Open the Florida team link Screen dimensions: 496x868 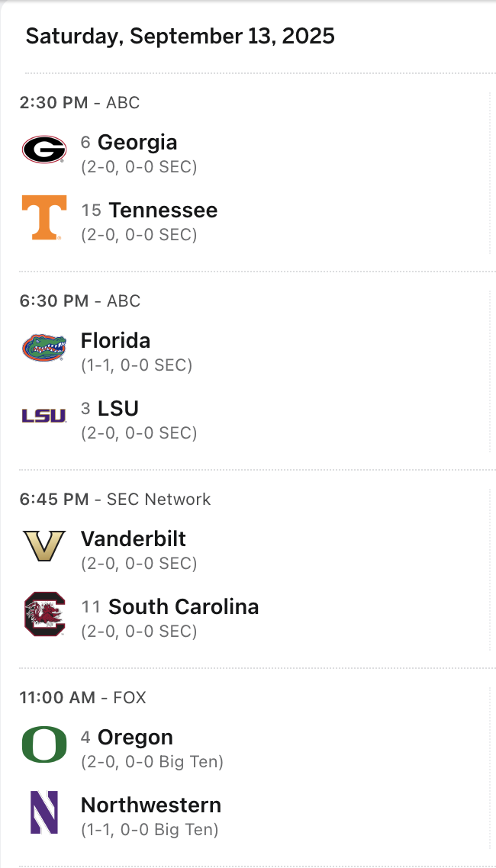pos(115,341)
